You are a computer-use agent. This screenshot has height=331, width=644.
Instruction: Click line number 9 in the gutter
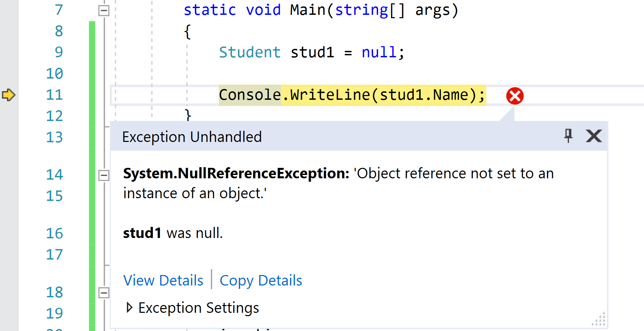[59, 52]
